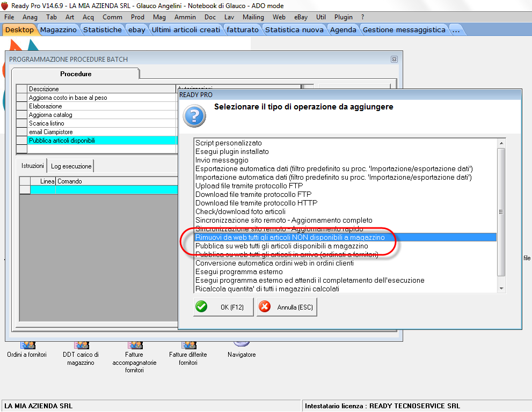Screen dimensions: 532x412
Task: Open the Plugin menu
Action: [344, 17]
